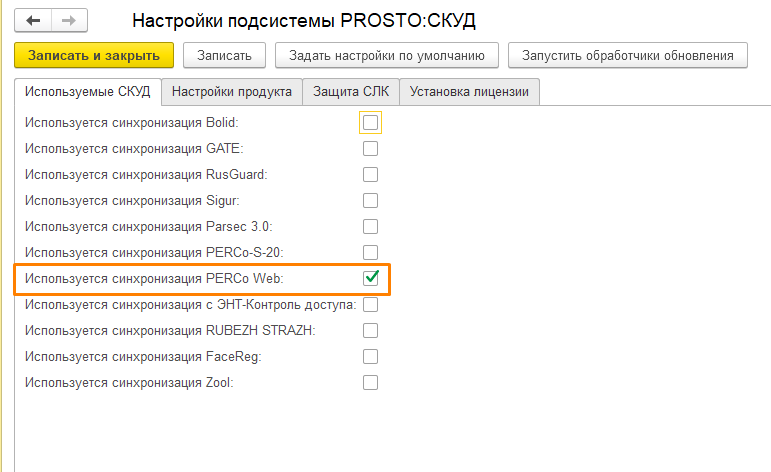Uncheck PERCo Web synchronization
771x472 pixels.
point(371,278)
